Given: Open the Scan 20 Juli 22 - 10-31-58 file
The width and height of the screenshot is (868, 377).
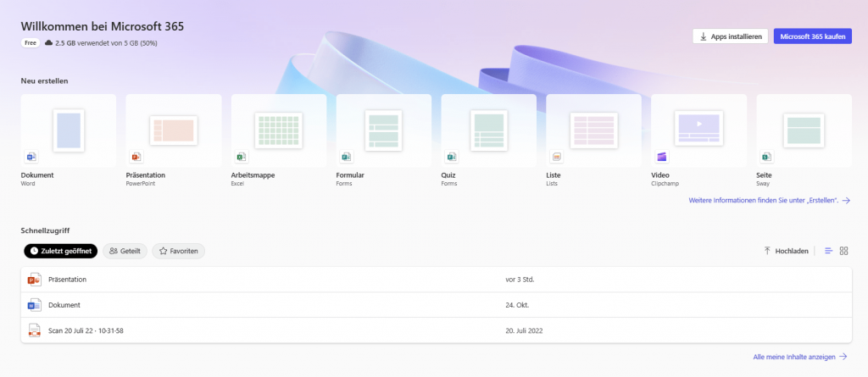Looking at the screenshot, I should 437,330.
